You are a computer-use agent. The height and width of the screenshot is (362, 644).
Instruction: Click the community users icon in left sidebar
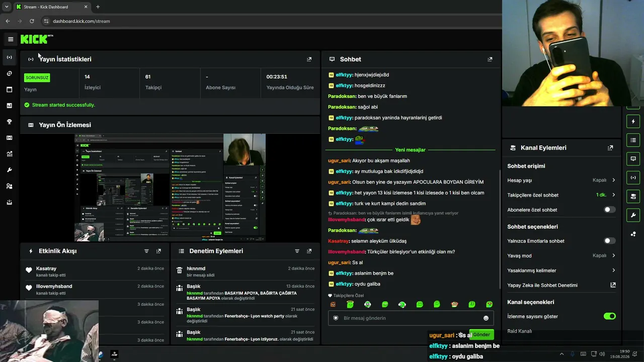coord(10,186)
